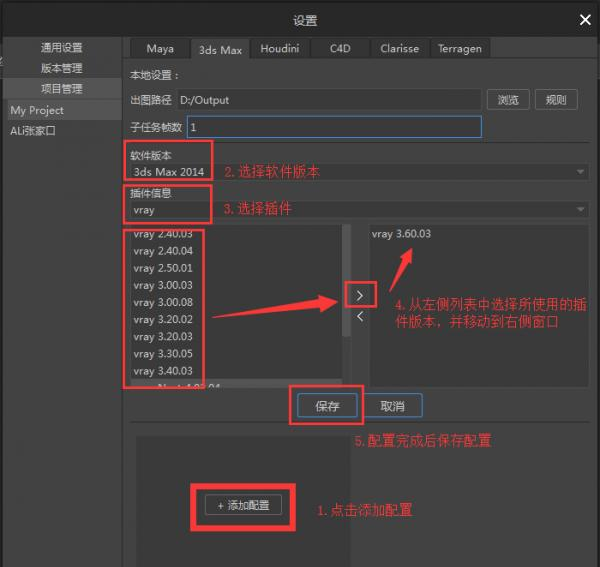Select vray 3.20.03 in the list

coord(236,337)
